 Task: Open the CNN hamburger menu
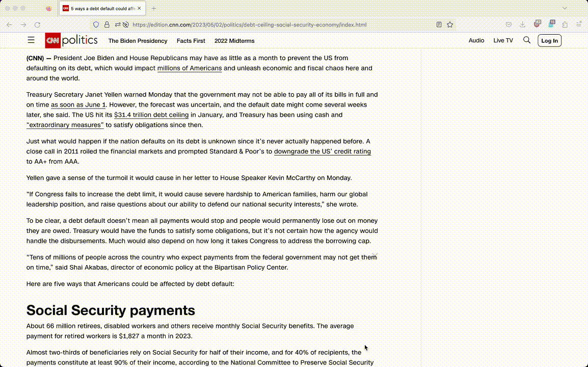31,40
